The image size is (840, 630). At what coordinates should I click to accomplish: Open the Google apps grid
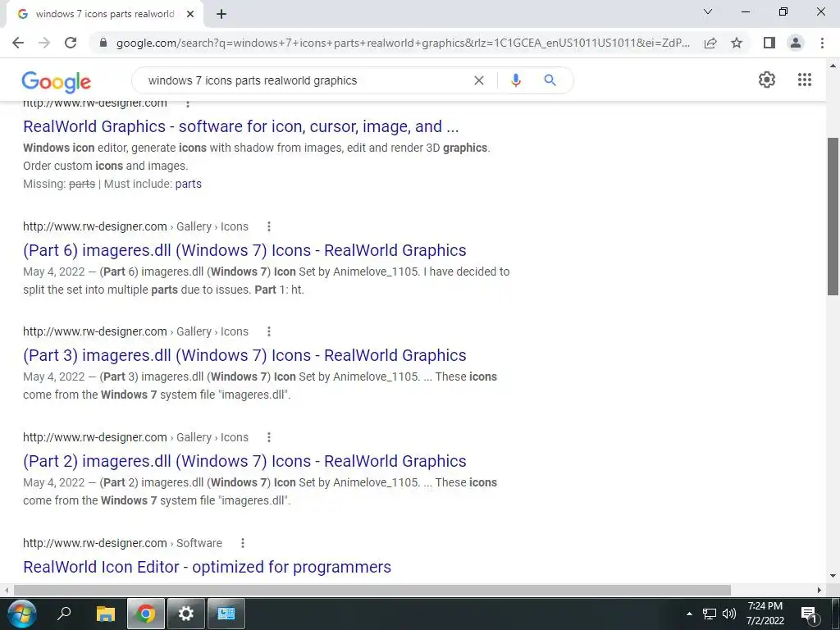805,80
